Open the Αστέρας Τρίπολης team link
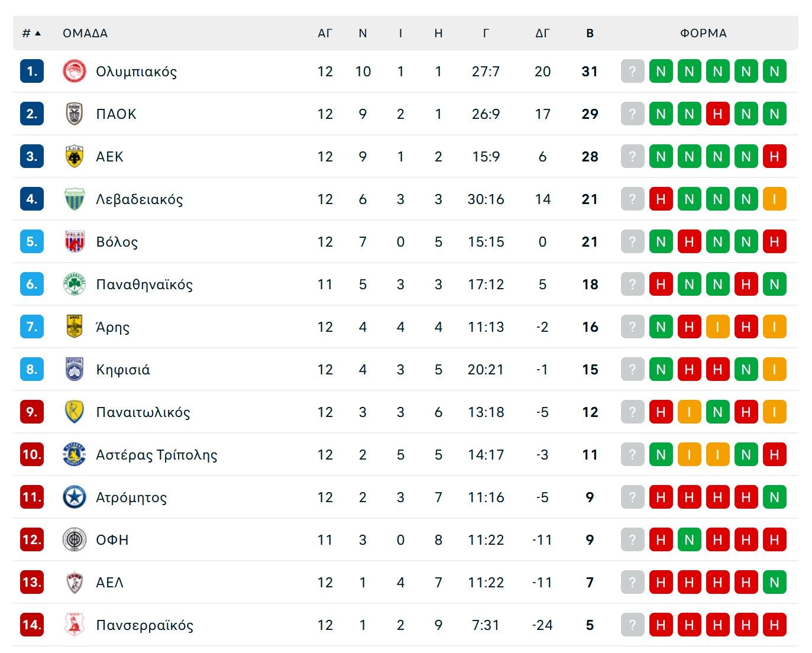This screenshot has width=812, height=653. click(156, 455)
